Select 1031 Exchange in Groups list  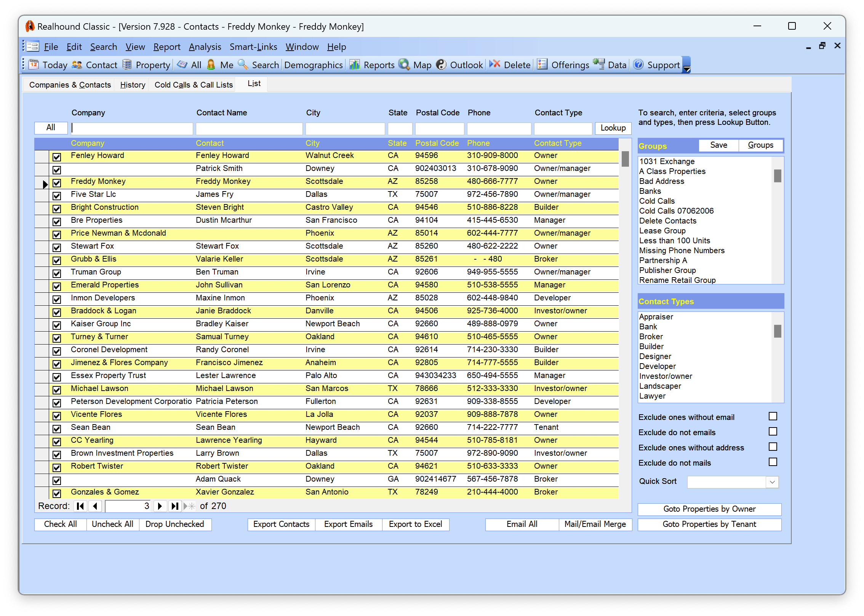pos(667,161)
